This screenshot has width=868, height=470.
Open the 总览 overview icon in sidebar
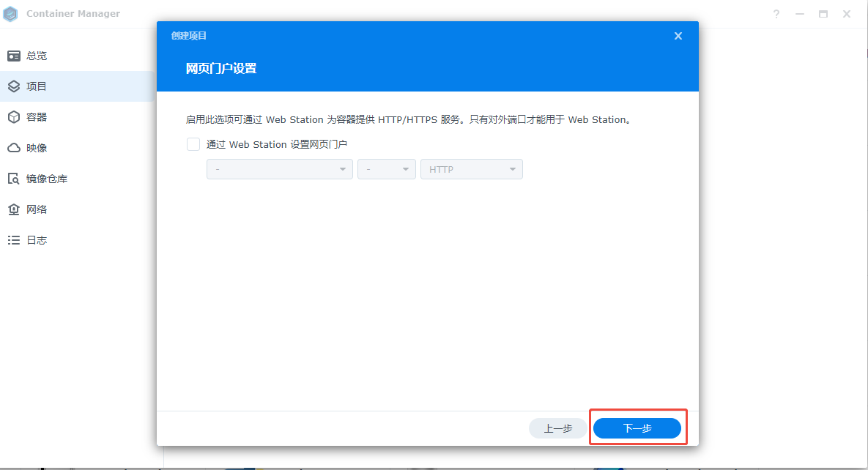coord(14,56)
